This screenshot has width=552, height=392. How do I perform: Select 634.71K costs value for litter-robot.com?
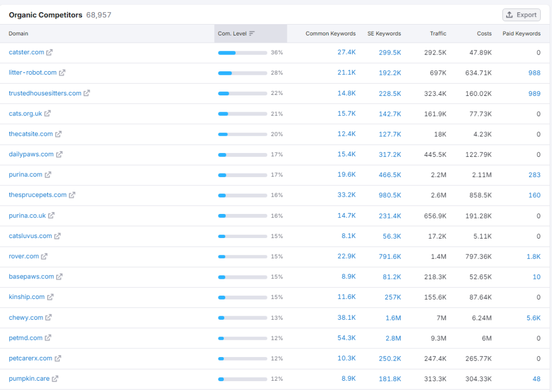[x=478, y=73]
